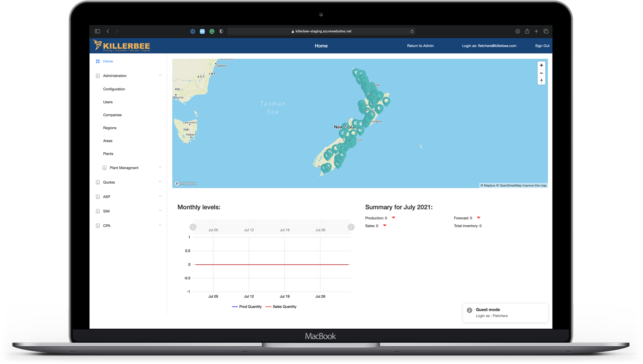Screen dimensions: 643x364
Task: Expand the Quotes menu chevron
Action: coord(160,182)
